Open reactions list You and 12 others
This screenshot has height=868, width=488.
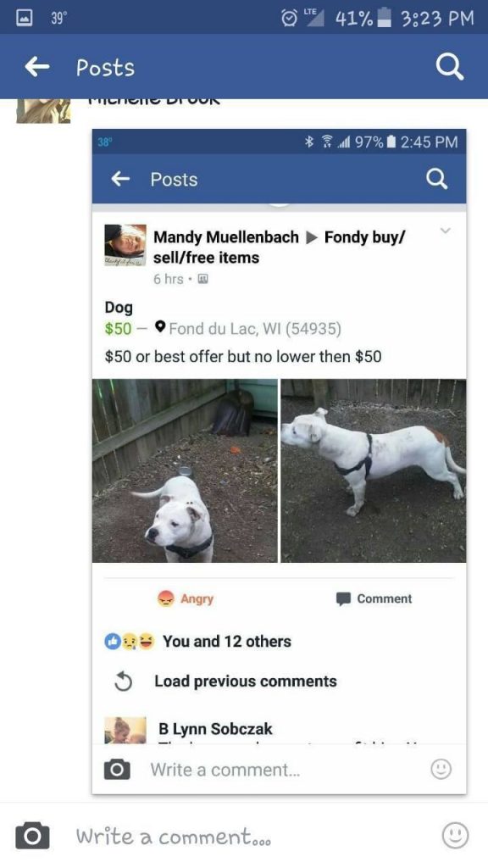coord(227,641)
